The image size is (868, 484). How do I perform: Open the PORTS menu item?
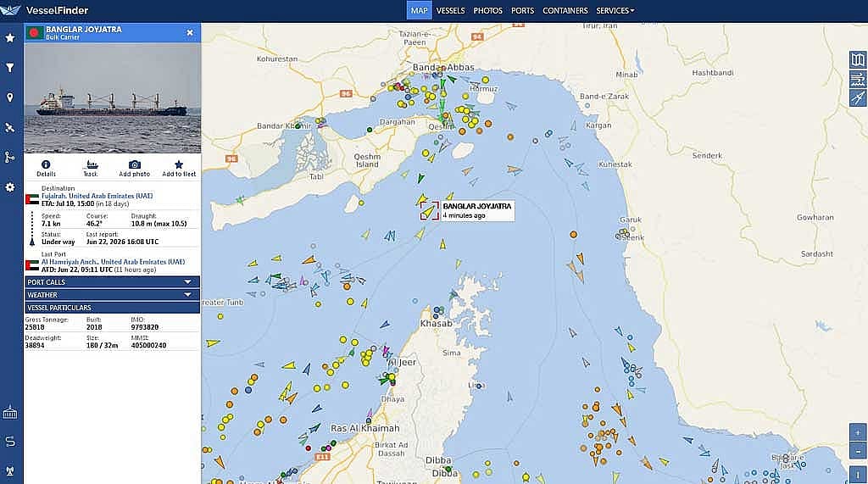(x=522, y=10)
